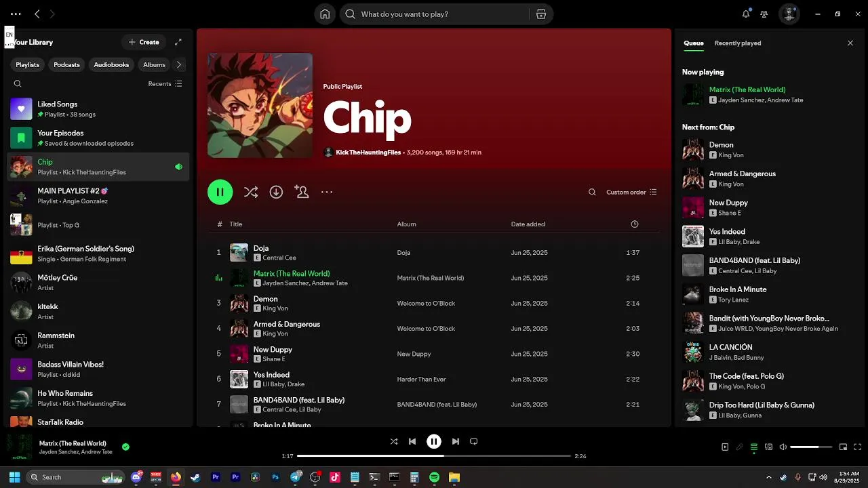Viewport: 868px width, 488px height.
Task: Open Welcome to O'Block album for Demon
Action: pyautogui.click(x=426, y=304)
